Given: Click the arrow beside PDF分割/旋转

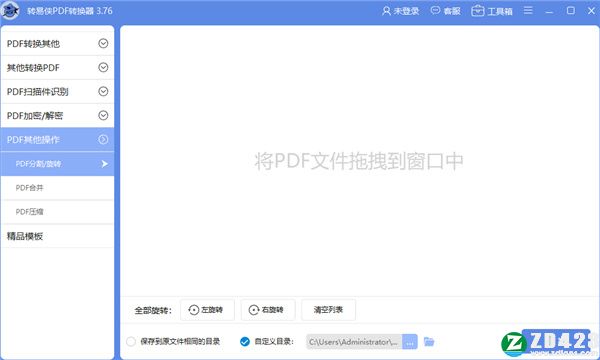Looking at the screenshot, I should click(104, 164).
